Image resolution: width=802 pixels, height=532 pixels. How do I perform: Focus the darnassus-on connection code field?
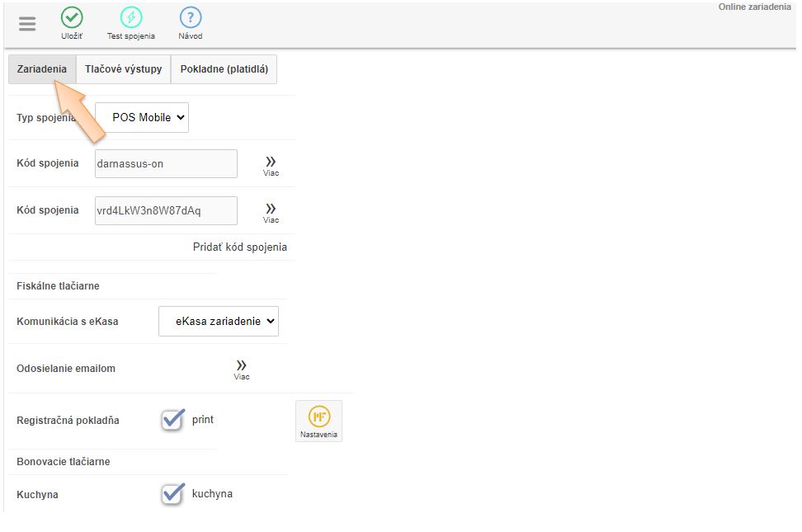(166, 163)
